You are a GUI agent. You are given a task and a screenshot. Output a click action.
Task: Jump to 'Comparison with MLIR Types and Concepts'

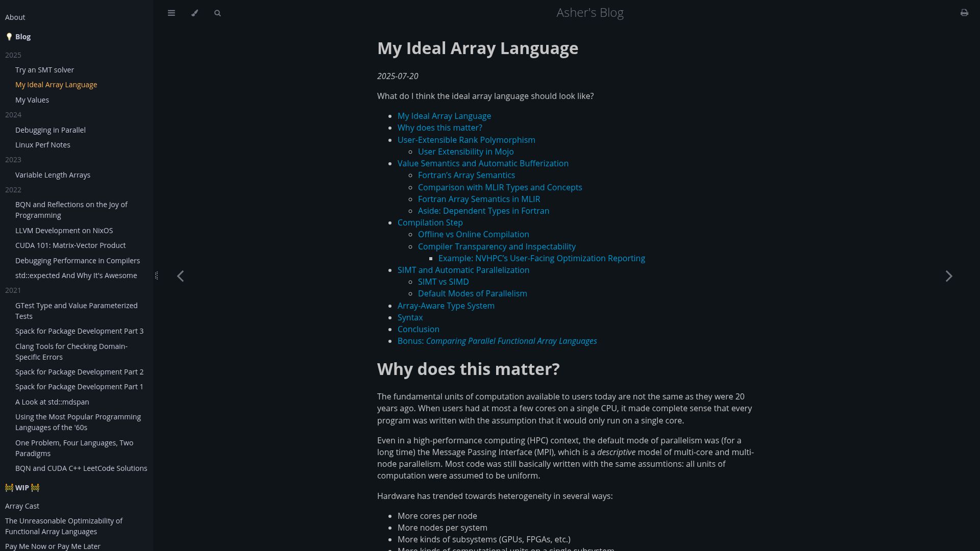500,187
